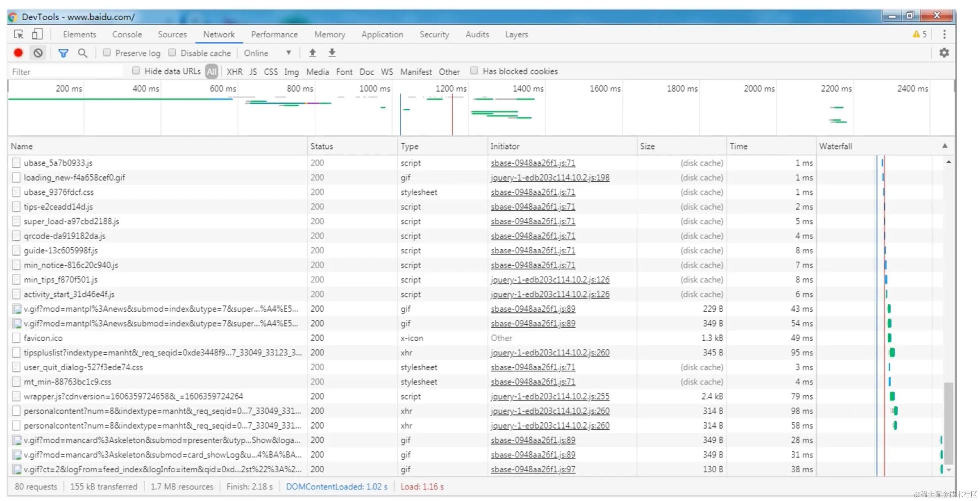980x501 pixels.
Task: Switch to the Elements tab
Action: click(79, 35)
